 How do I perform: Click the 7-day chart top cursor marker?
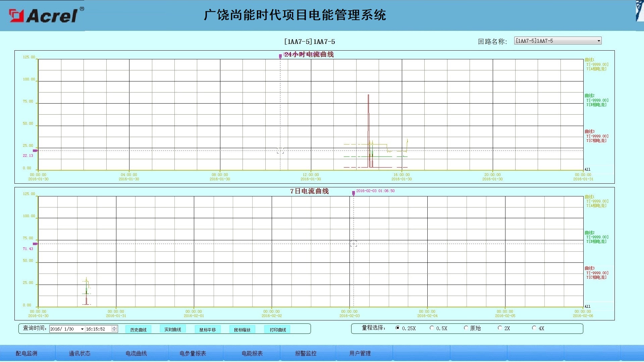click(x=354, y=193)
